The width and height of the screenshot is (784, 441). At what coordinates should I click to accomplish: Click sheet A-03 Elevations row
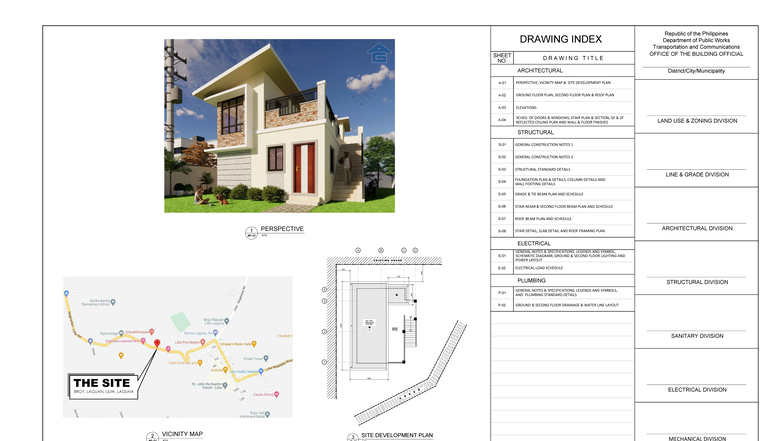pyautogui.click(x=562, y=108)
